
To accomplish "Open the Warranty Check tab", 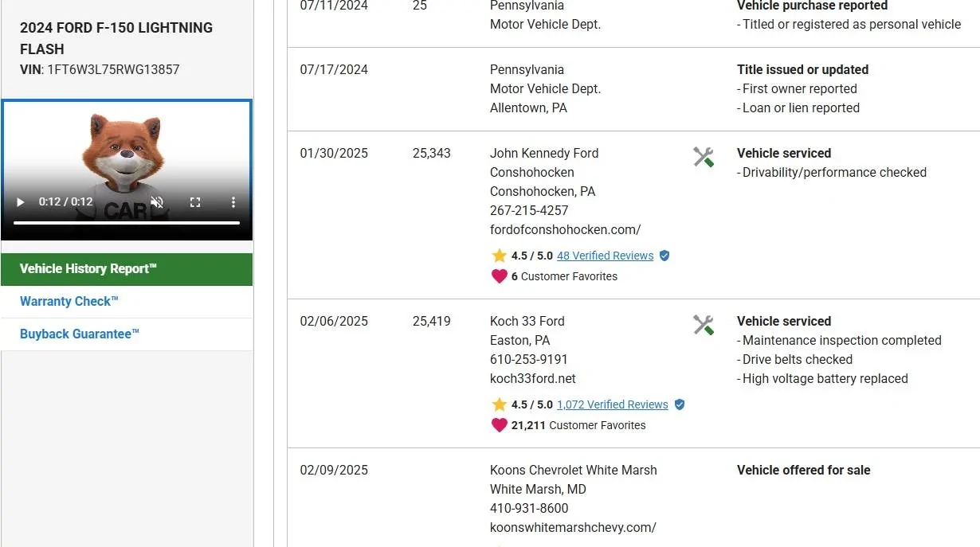I will pyautogui.click(x=69, y=302).
